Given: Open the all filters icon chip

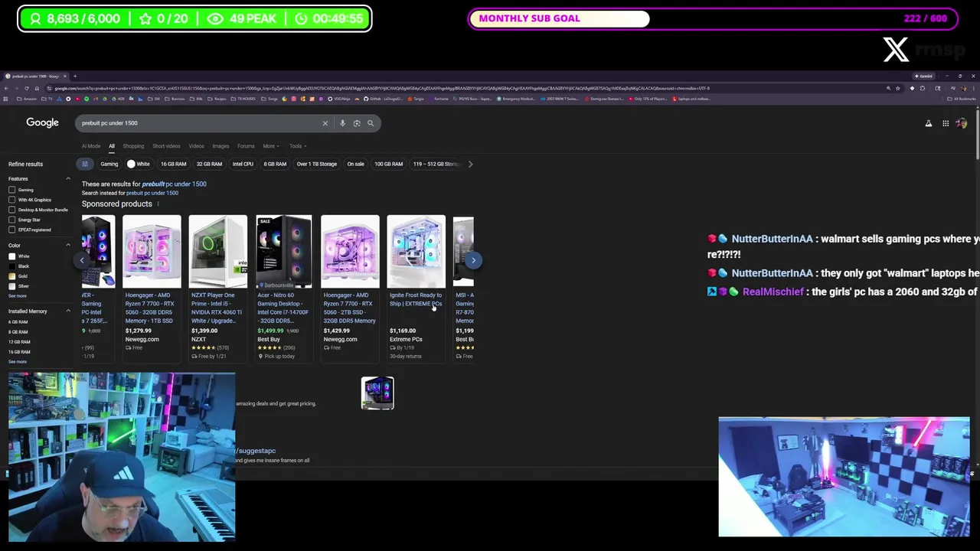Looking at the screenshot, I should click(85, 164).
